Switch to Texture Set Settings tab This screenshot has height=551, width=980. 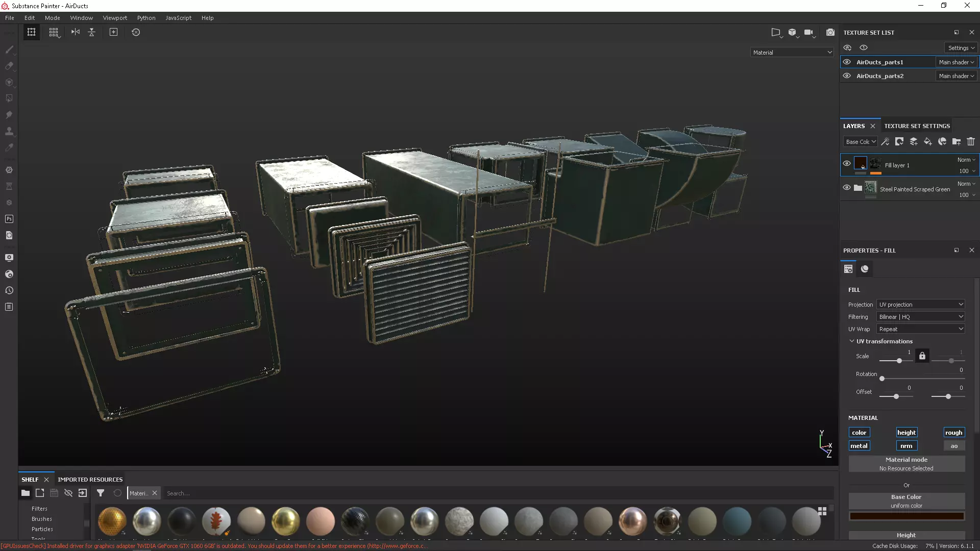coord(917,126)
